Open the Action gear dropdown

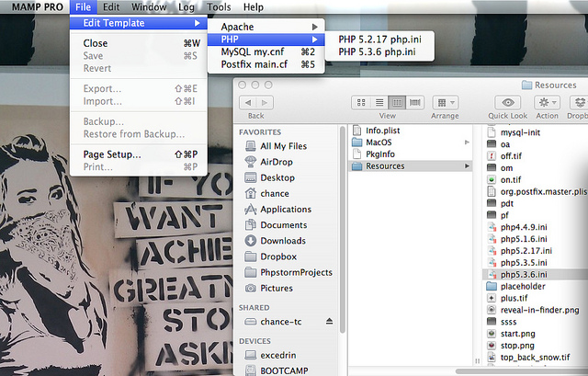[x=548, y=102]
